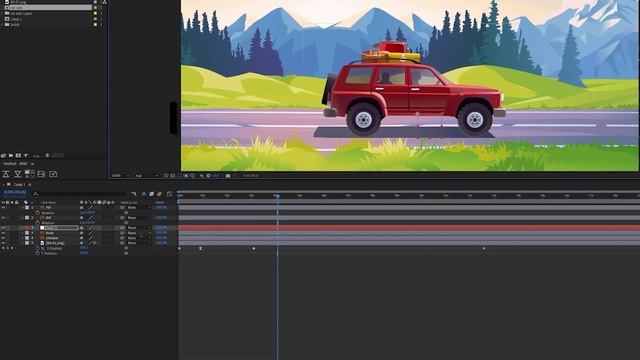Expand the Solids folder in Project panel

pyautogui.click(x=2, y=24)
